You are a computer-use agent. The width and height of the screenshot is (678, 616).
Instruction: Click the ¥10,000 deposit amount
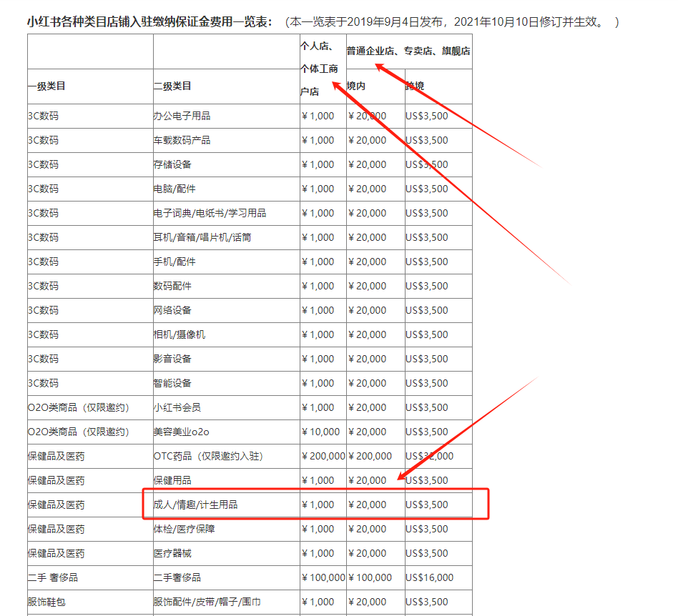[x=321, y=432]
